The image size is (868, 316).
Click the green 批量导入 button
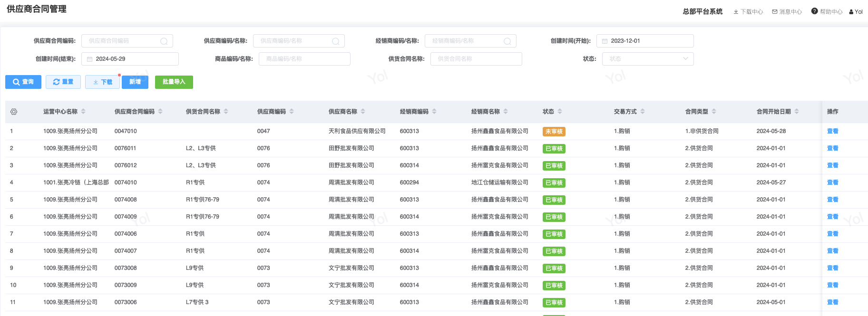174,82
